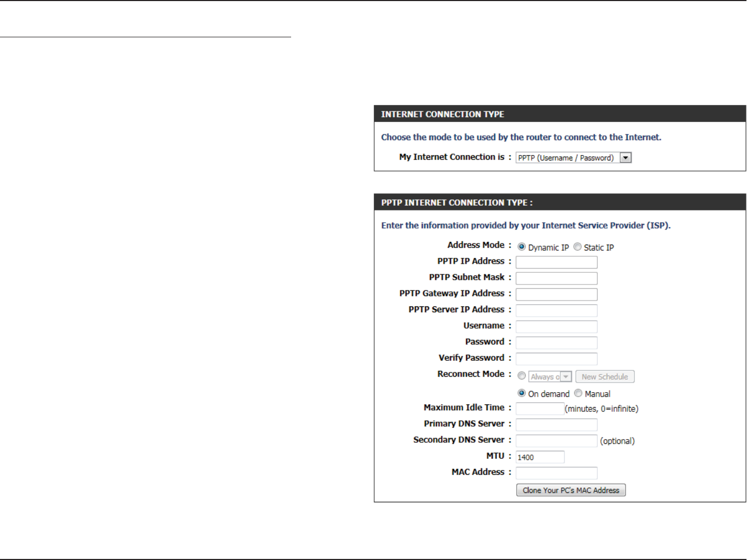Choose On demand reconnect mode

click(521, 393)
